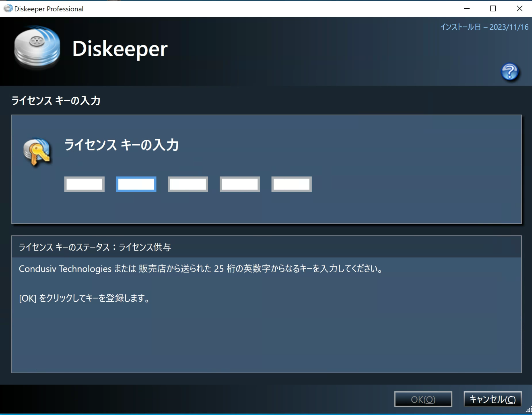Focus the fourth license key field

240,184
